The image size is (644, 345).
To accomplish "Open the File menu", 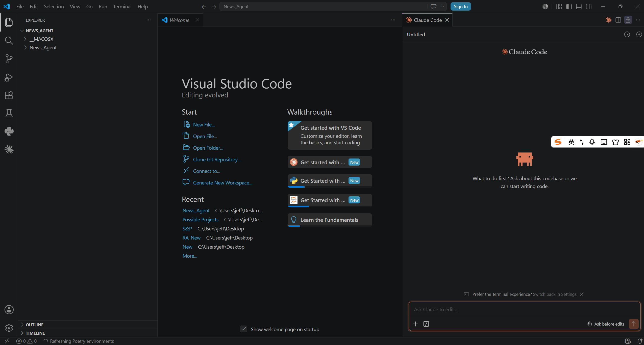I will pyautogui.click(x=20, y=7).
